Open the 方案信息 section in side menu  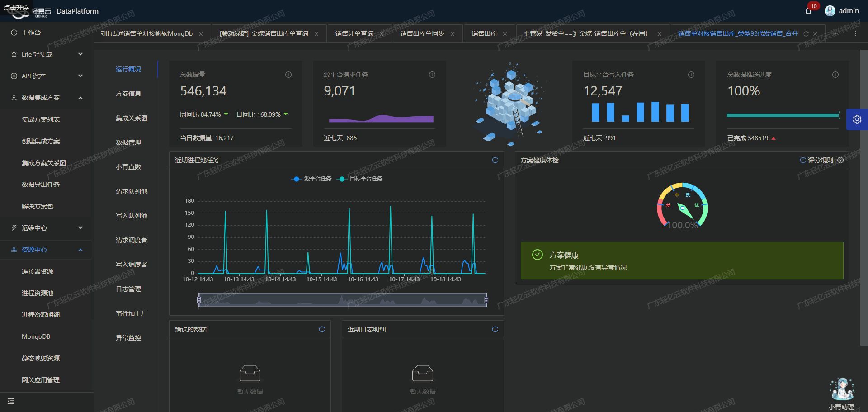tap(128, 94)
